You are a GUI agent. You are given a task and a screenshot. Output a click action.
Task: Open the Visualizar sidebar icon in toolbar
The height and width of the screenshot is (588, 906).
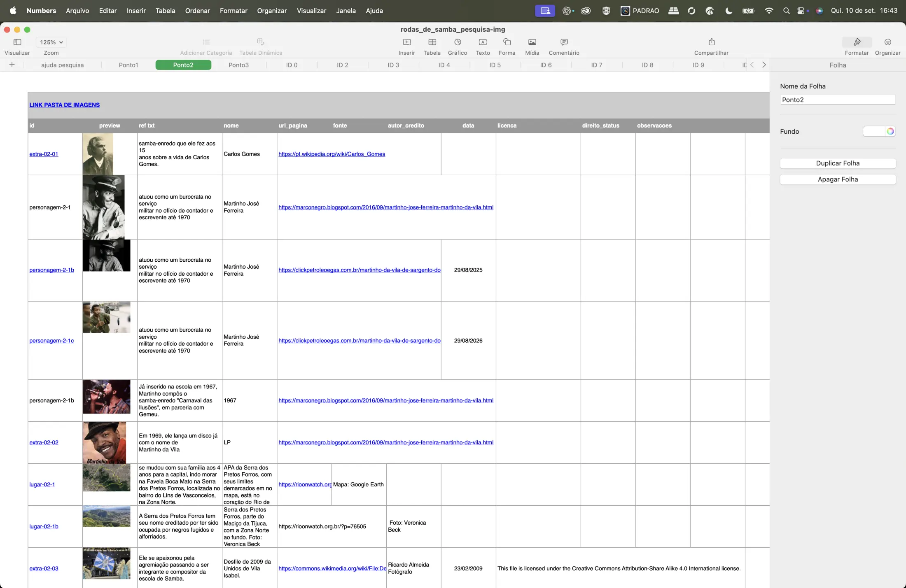click(x=17, y=42)
